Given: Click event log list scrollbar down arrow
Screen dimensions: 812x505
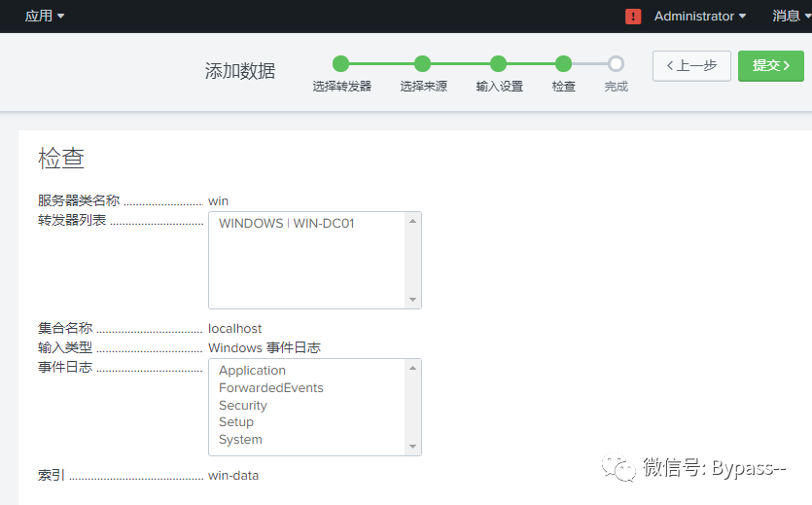Looking at the screenshot, I should click(412, 446).
